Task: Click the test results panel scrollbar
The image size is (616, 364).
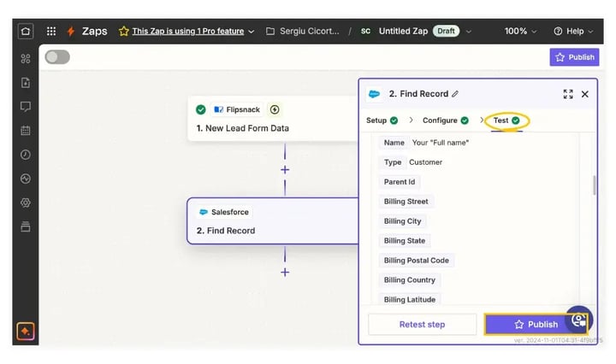Action: click(x=594, y=185)
